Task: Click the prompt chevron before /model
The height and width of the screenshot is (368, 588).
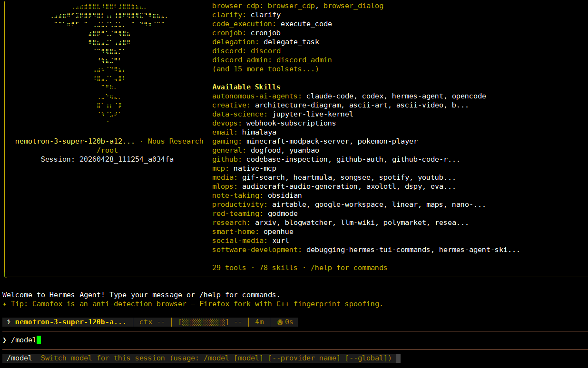Action: tap(5, 340)
